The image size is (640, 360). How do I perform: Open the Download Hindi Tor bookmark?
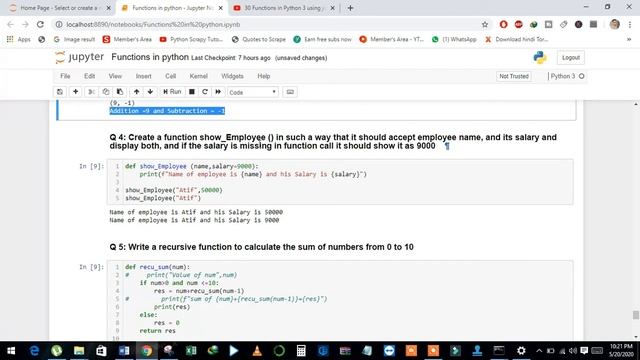coord(516,40)
